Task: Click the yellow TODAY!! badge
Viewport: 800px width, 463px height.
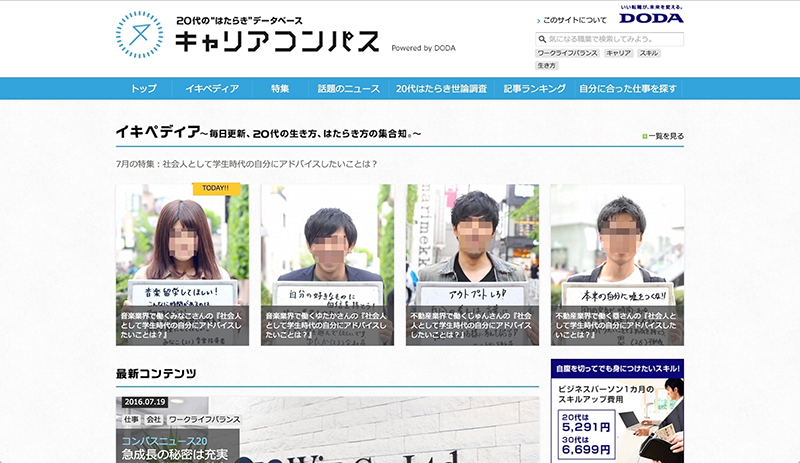Action: click(216, 188)
